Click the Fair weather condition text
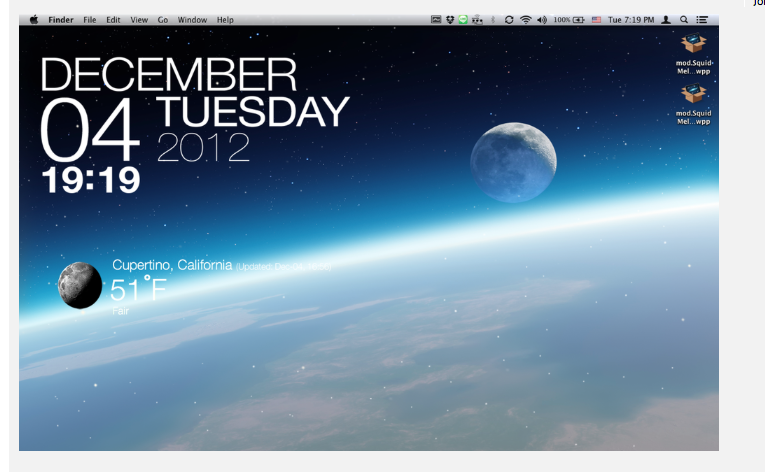This screenshot has height=472, width=765. [121, 311]
